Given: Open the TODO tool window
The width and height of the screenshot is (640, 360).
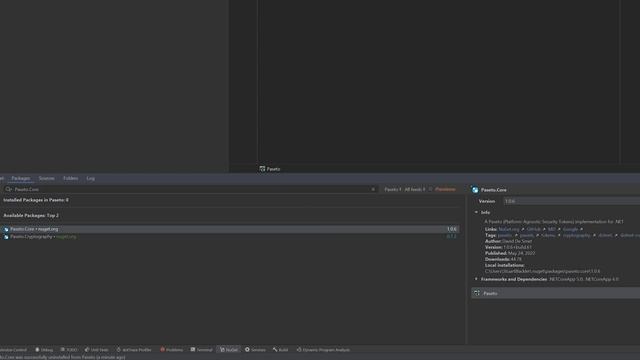Looking at the screenshot, I should click(69, 350).
